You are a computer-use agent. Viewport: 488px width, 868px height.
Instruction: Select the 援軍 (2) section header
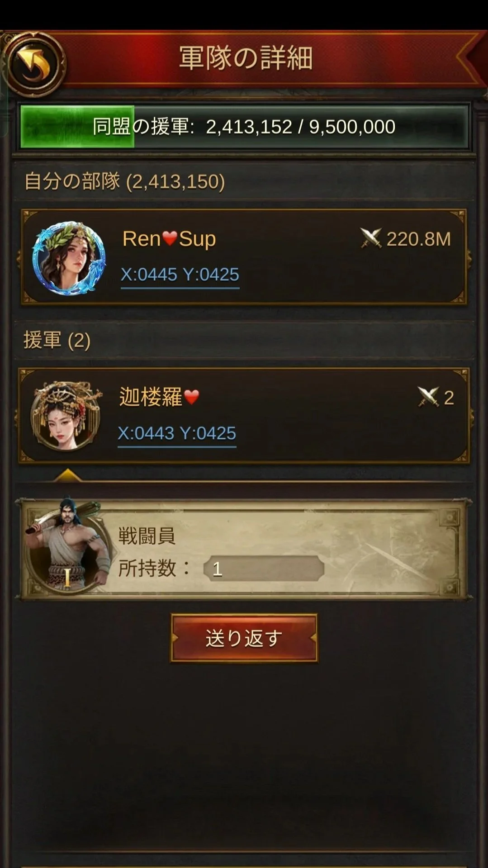click(x=244, y=340)
